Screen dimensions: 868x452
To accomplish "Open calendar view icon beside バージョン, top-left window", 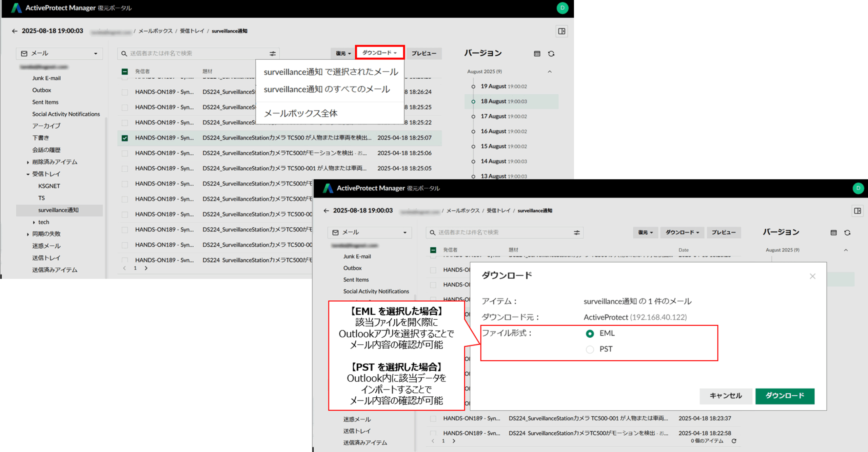I will 537,54.
